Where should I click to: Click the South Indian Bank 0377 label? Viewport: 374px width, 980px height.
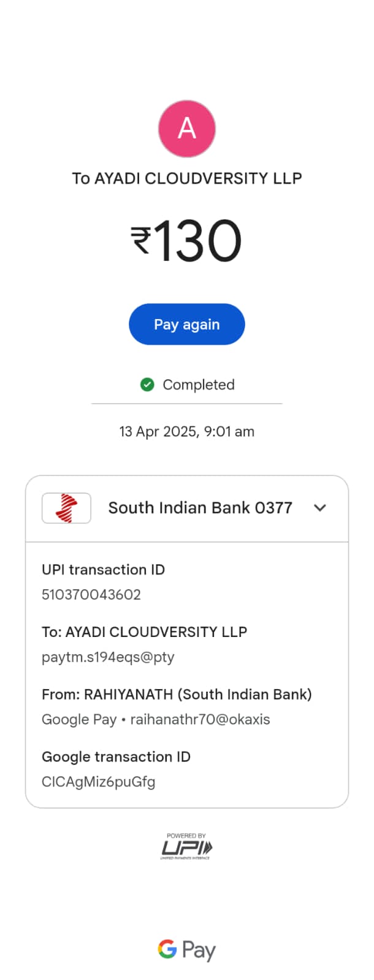(x=200, y=508)
